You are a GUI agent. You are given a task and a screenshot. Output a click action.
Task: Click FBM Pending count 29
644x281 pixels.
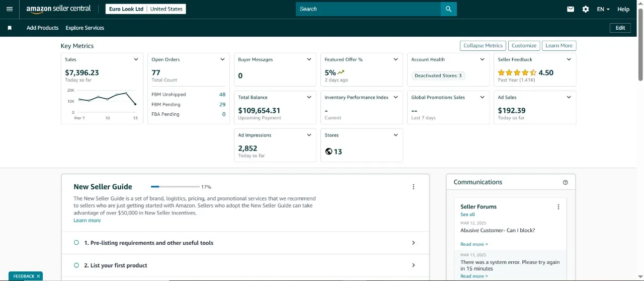coord(222,104)
